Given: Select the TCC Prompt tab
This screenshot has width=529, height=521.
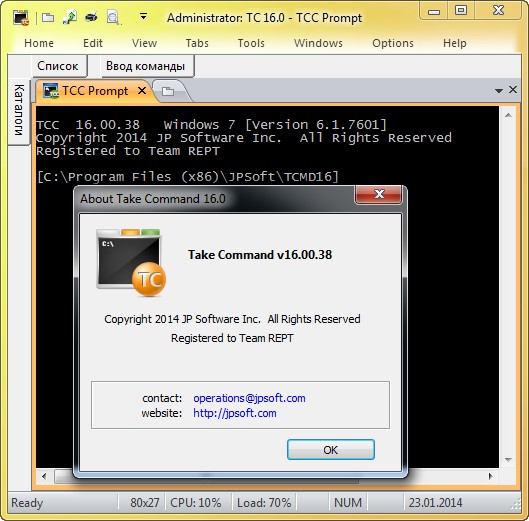Looking at the screenshot, I should (94, 91).
